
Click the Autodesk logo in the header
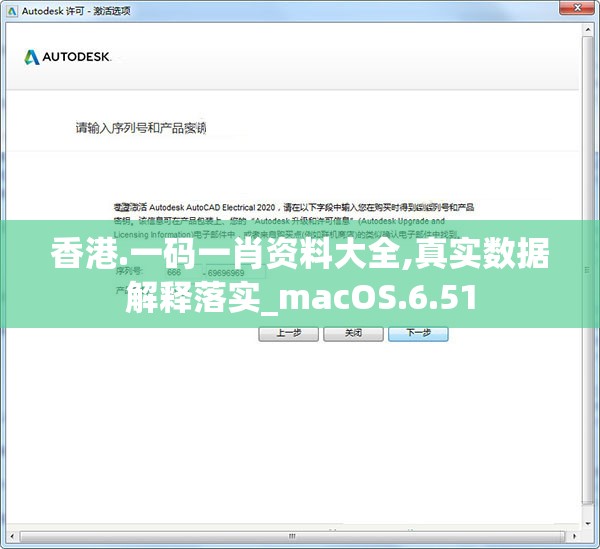(67, 57)
